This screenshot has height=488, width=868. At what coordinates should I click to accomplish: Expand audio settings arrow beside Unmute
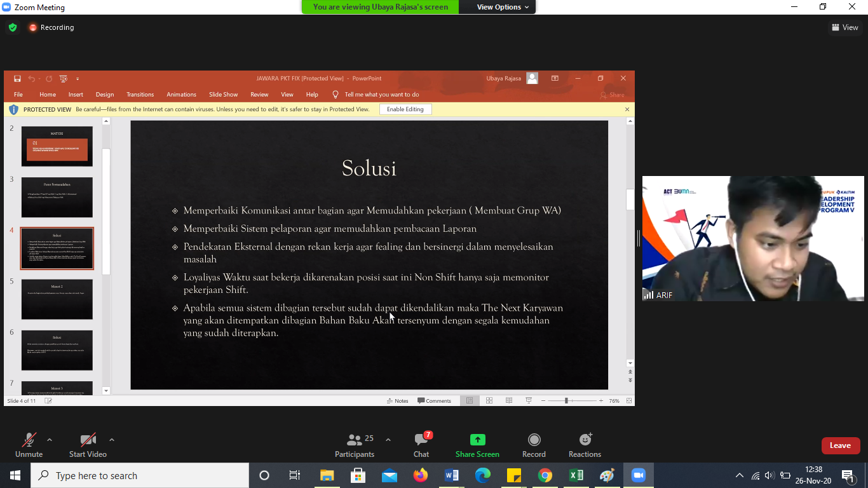click(50, 440)
